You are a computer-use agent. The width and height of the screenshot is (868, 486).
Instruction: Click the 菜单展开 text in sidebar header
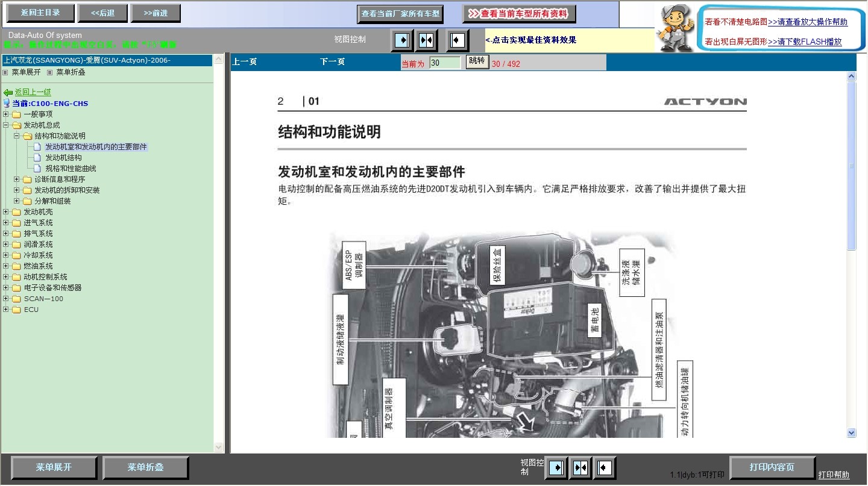(x=26, y=72)
